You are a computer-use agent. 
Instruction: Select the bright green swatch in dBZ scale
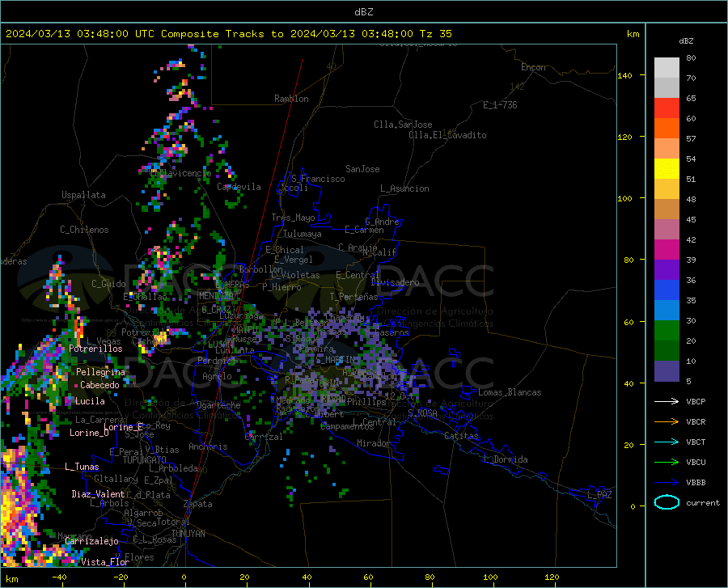[667, 331]
